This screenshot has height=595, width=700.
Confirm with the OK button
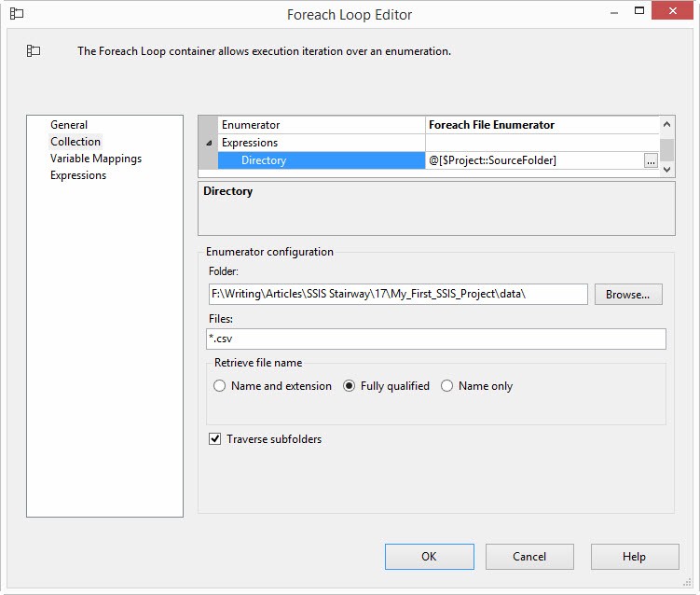click(429, 557)
